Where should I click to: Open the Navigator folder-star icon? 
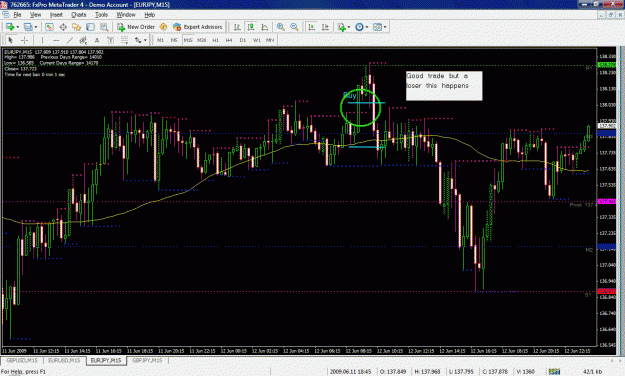77,27
